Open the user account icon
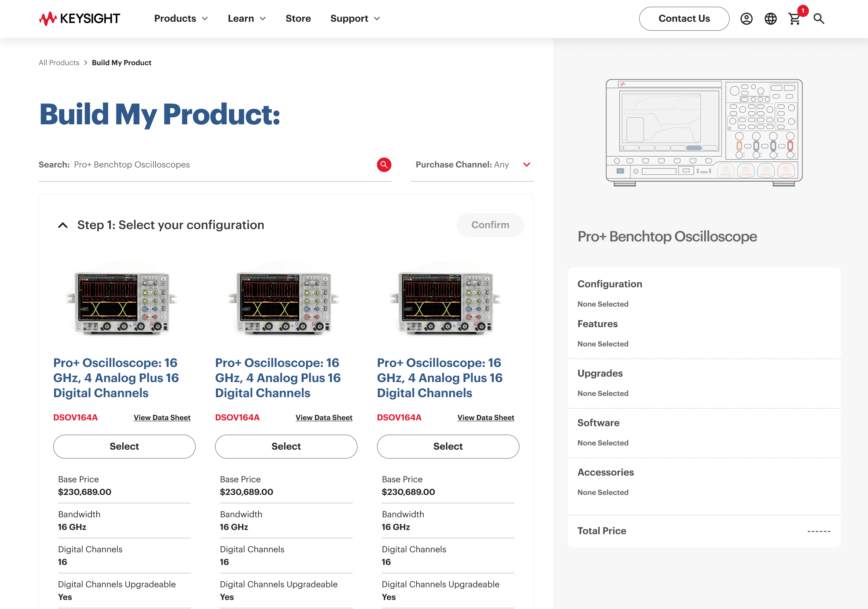This screenshot has width=868, height=609. (746, 18)
